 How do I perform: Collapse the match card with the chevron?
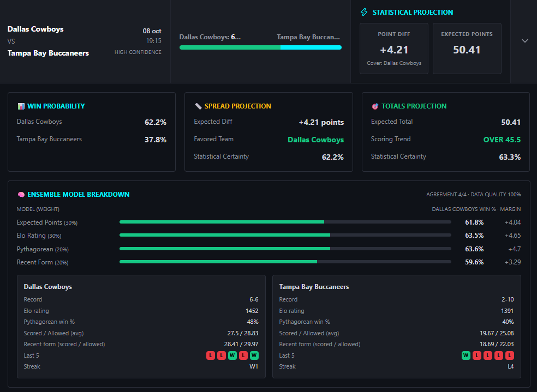[524, 41]
